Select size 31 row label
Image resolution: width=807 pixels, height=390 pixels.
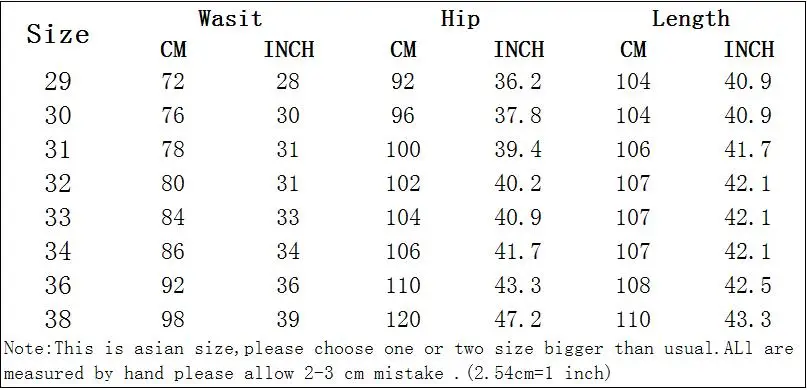(x=58, y=149)
